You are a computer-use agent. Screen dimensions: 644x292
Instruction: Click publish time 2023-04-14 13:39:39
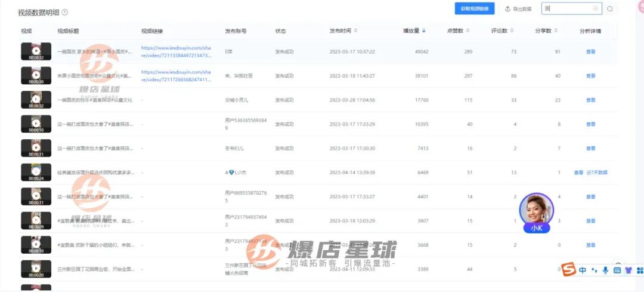click(352, 173)
